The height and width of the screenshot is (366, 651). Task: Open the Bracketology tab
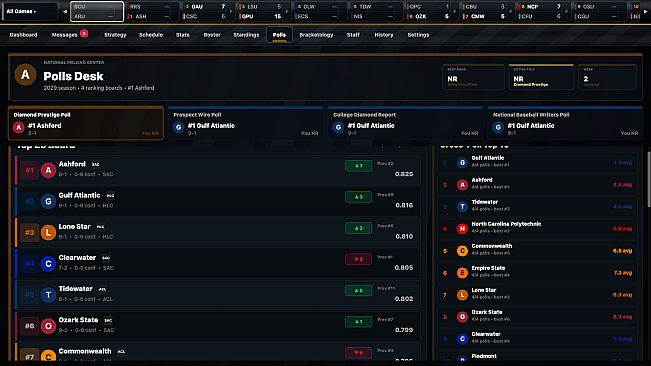click(x=316, y=35)
